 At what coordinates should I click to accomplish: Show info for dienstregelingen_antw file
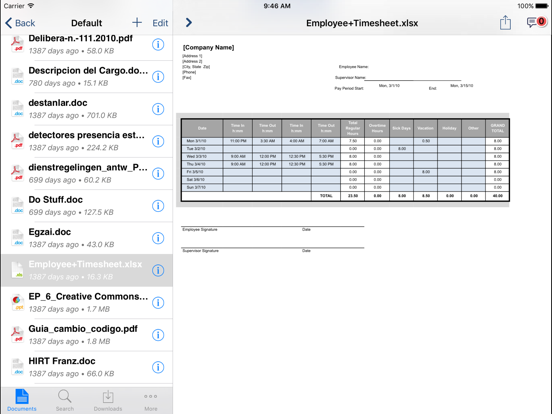(x=158, y=173)
